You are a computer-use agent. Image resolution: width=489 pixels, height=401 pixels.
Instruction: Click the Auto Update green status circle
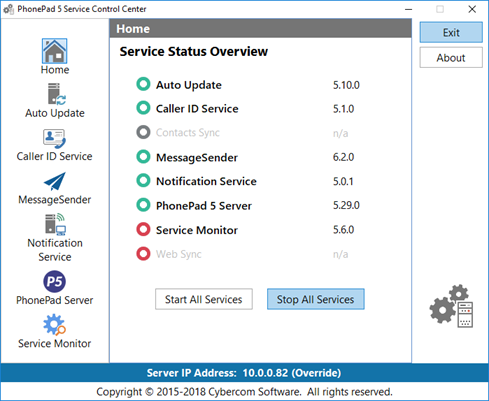(x=143, y=84)
